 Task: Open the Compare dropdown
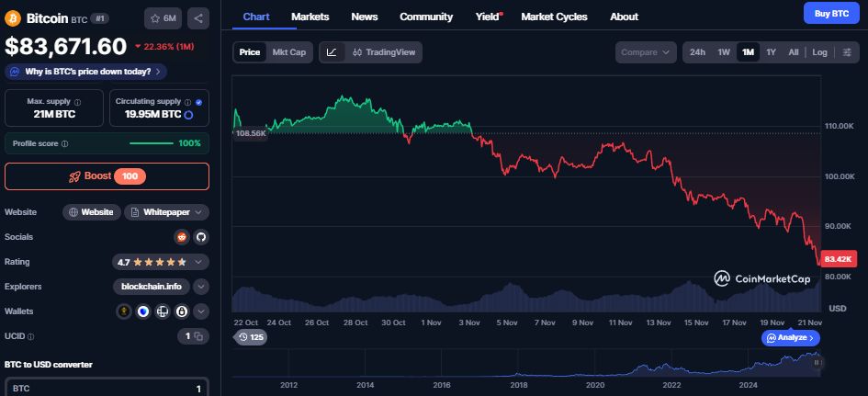[x=646, y=52]
